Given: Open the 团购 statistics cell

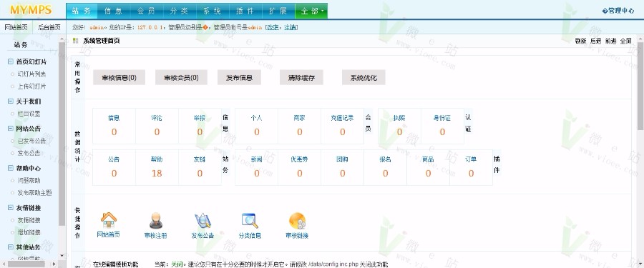Looking at the screenshot, I should tap(342, 167).
